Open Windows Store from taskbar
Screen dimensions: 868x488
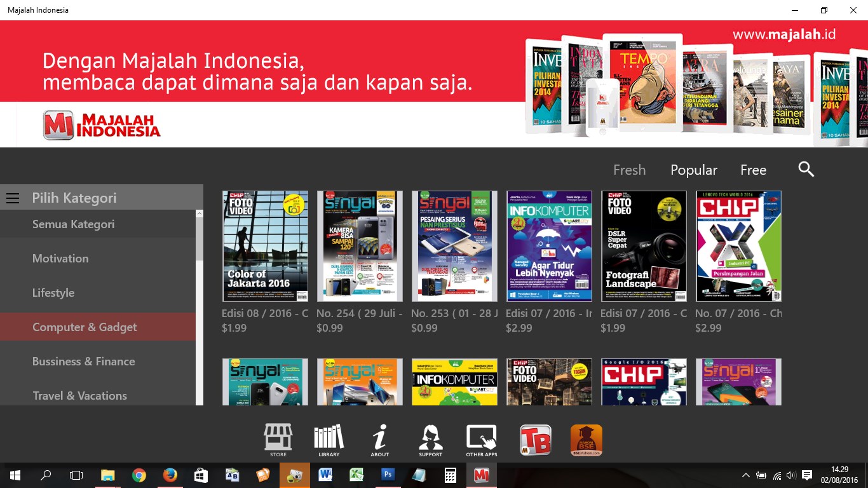coord(201,475)
